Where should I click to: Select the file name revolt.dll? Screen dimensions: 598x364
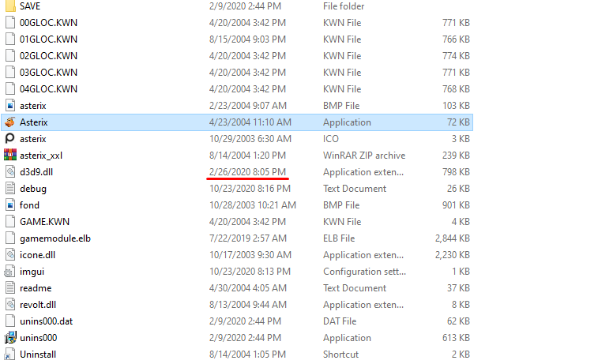click(38, 305)
